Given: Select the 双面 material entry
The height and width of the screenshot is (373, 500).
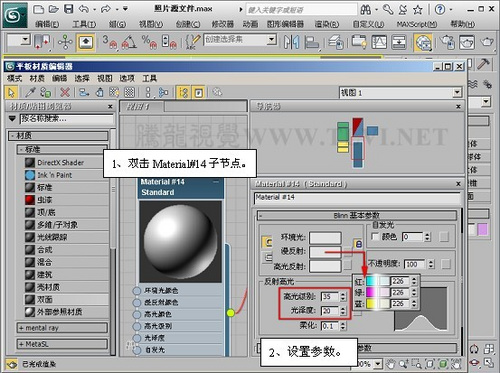Looking at the screenshot, I should tap(66, 300).
